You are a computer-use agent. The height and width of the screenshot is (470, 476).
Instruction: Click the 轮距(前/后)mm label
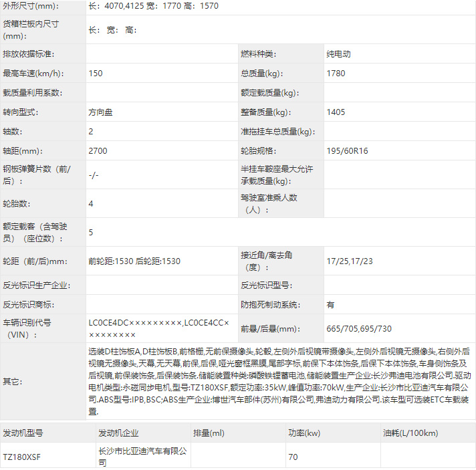[x=35, y=261]
